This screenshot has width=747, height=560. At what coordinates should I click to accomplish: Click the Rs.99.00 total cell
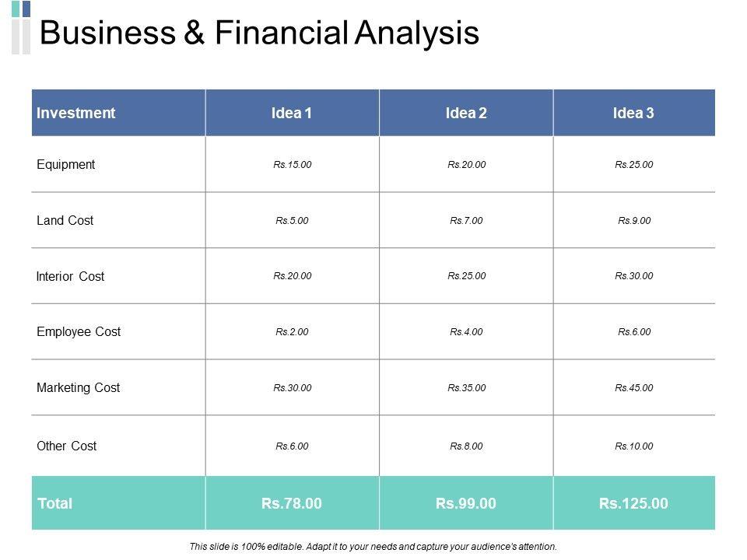pyautogui.click(x=466, y=503)
